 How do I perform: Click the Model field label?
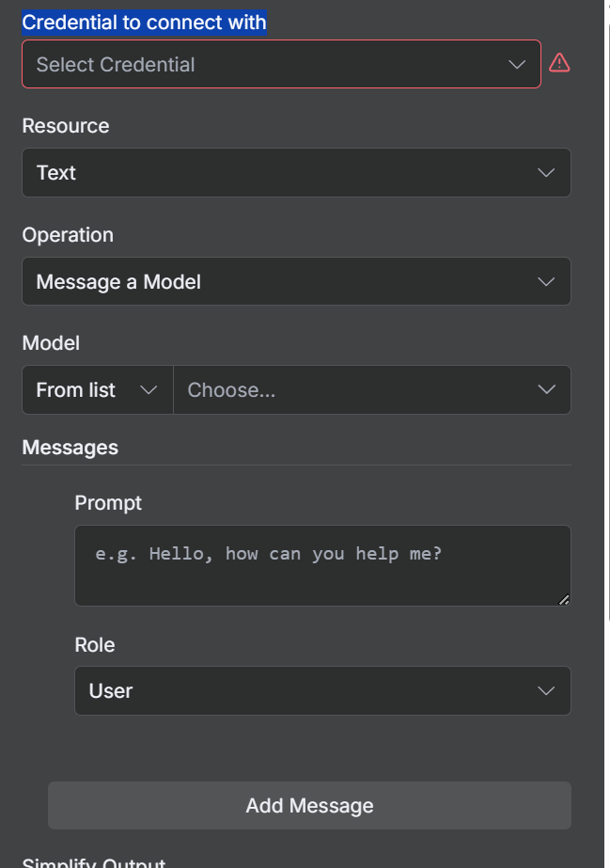pos(51,343)
